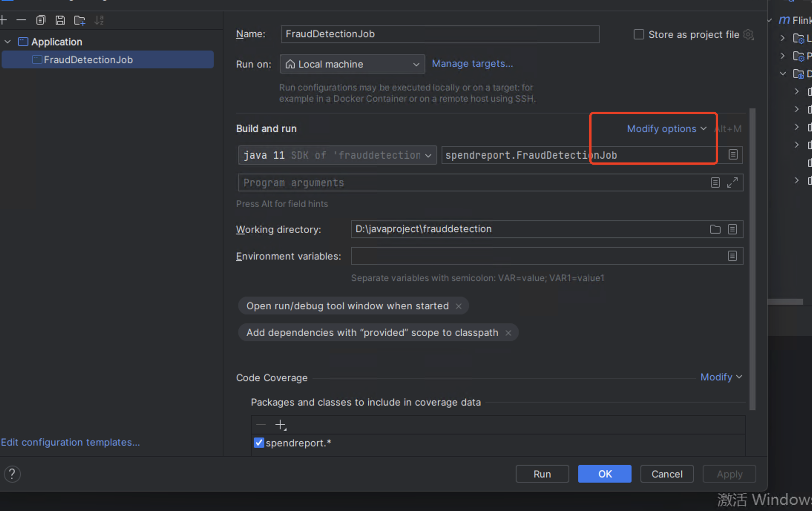812x511 pixels.
Task: Open the java 11 SDK dropdown
Action: coord(337,155)
